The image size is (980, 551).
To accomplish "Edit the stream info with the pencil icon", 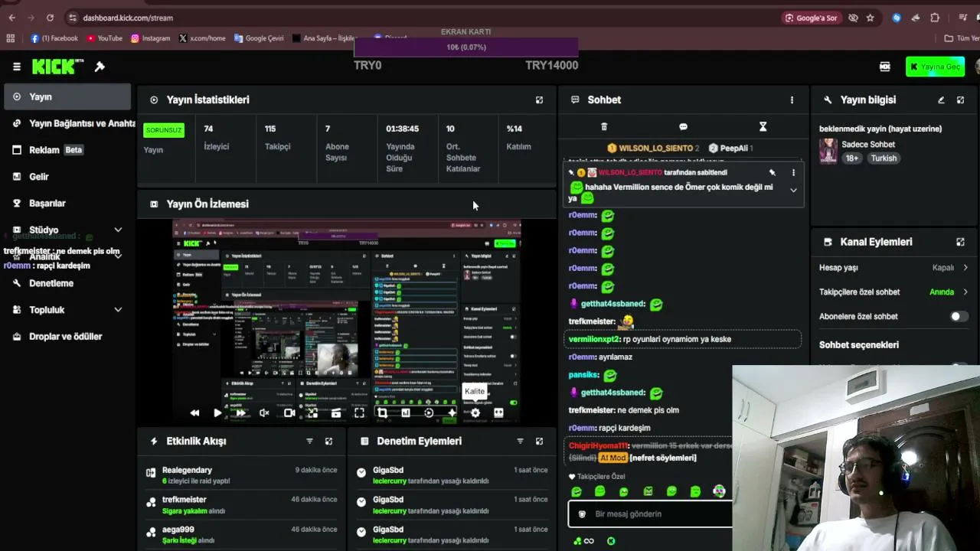I will pyautogui.click(x=941, y=99).
